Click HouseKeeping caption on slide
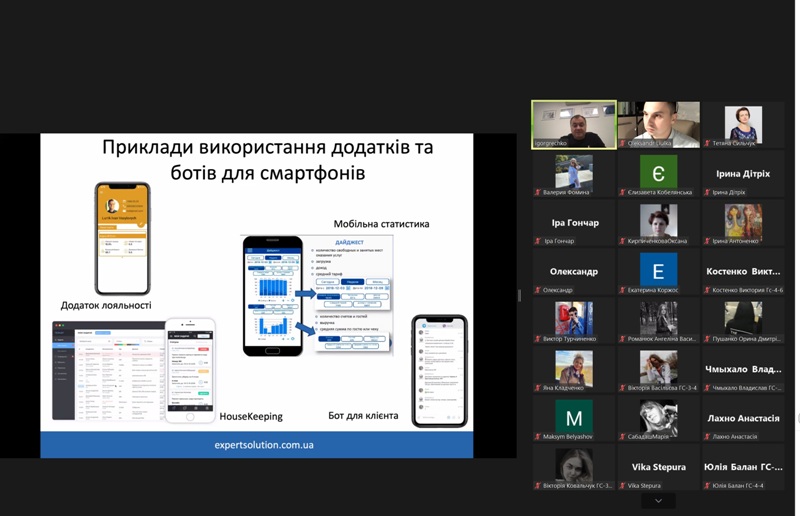This screenshot has width=800, height=516. tap(251, 416)
